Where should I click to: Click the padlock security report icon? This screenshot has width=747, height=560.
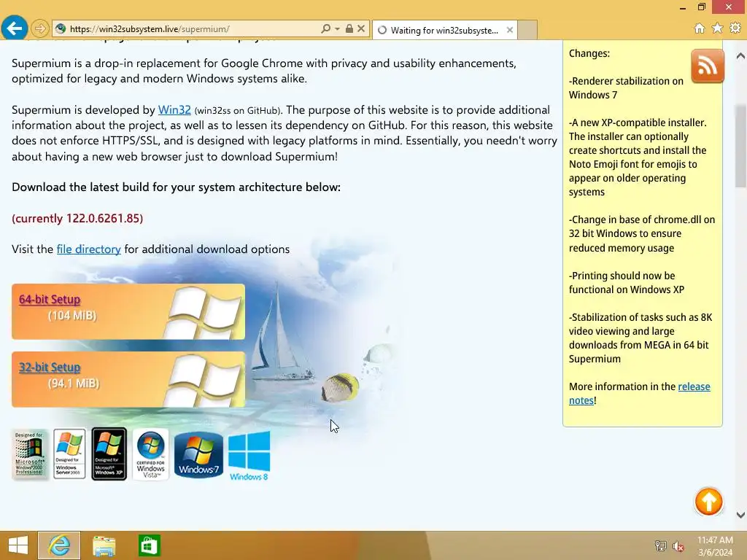[x=349, y=28]
